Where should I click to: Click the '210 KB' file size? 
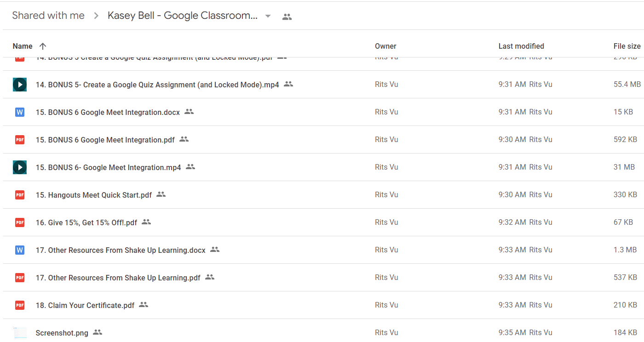(625, 305)
